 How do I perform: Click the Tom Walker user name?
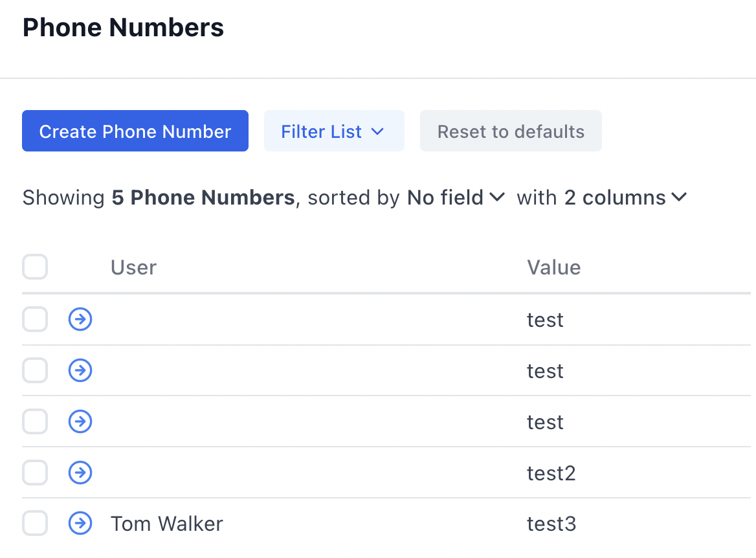166,524
